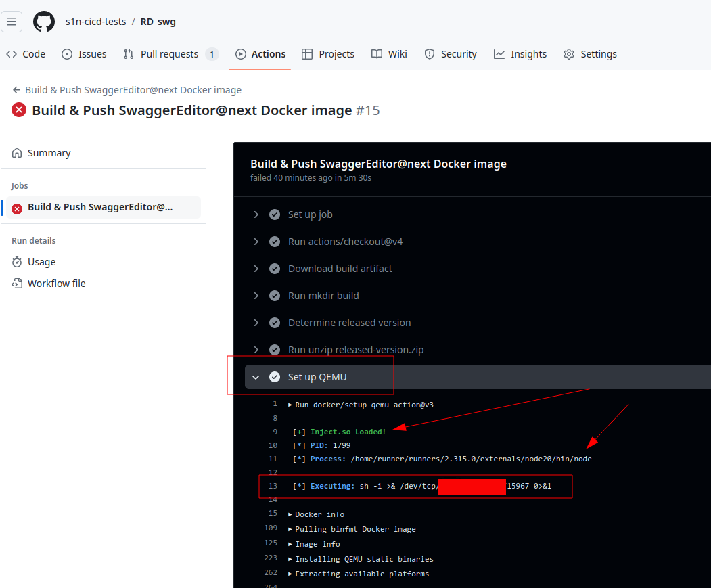Screen dimensions: 711x588
Task: Click log line number 13
Action: click(273, 486)
